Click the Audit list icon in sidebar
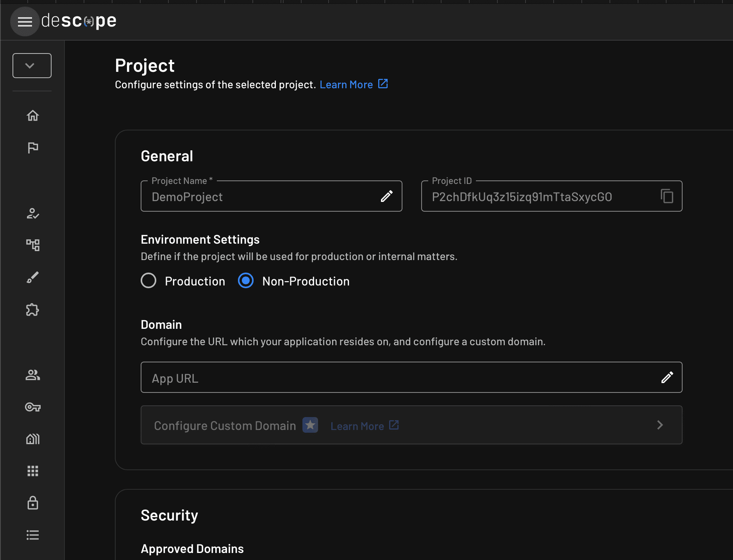 (32, 535)
